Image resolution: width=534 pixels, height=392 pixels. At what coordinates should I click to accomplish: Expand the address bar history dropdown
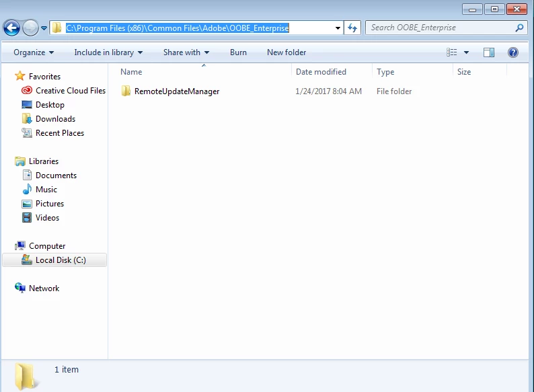coord(338,28)
